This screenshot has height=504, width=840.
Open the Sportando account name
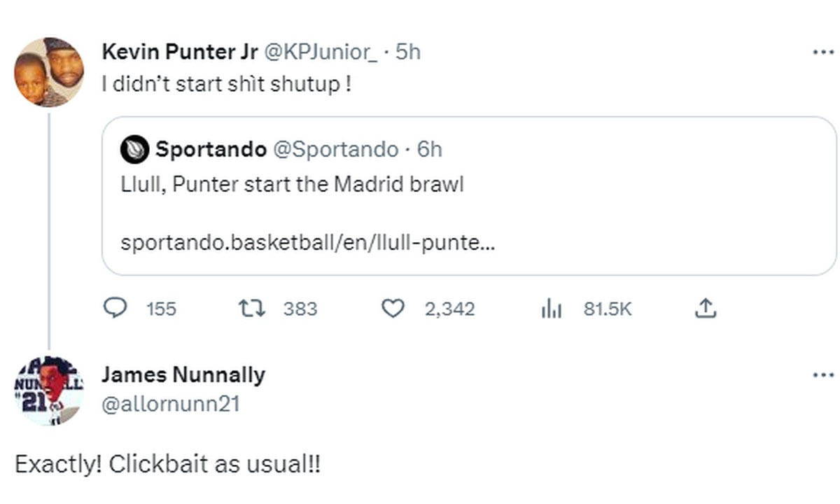(211, 149)
